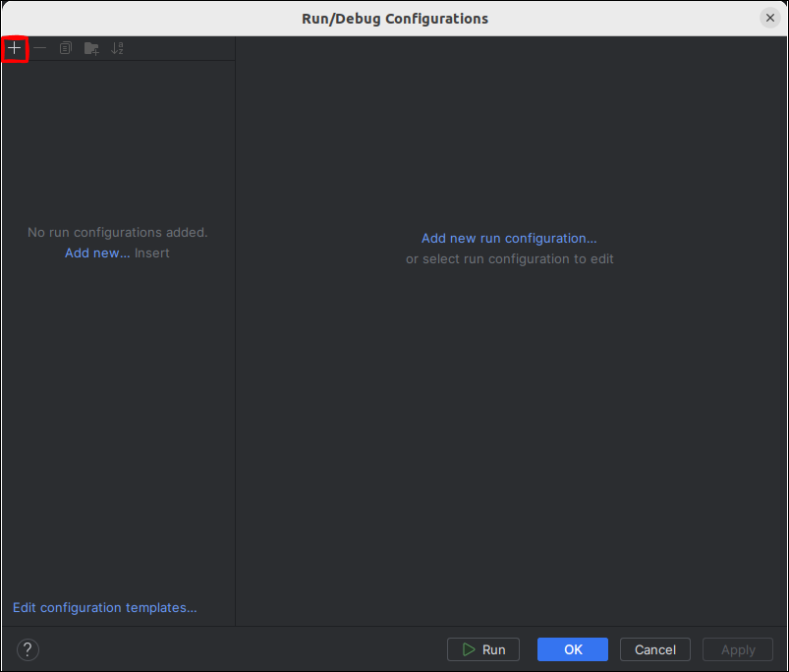Open the 'Add new run configuration...' link
This screenshot has width=789, height=672.
click(x=509, y=238)
